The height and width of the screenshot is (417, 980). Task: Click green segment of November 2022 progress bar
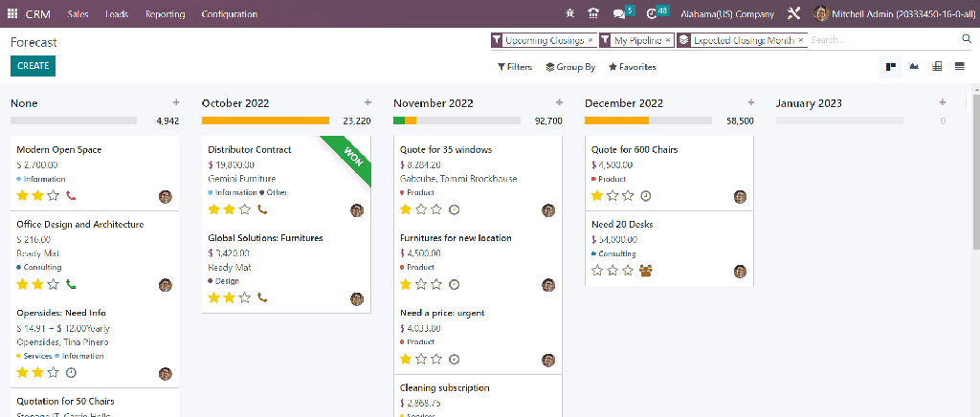[x=399, y=121]
